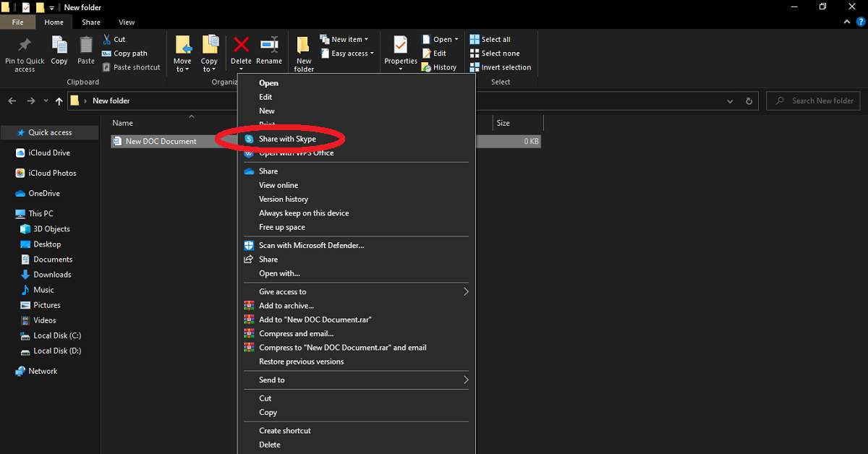
Task: Click the Paste icon in ribbon
Action: [x=86, y=46]
